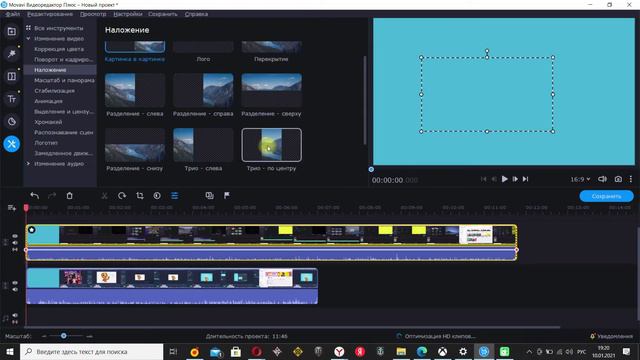Open the "Редактирование" menu
This screenshot has height=360, width=640.
(50, 14)
